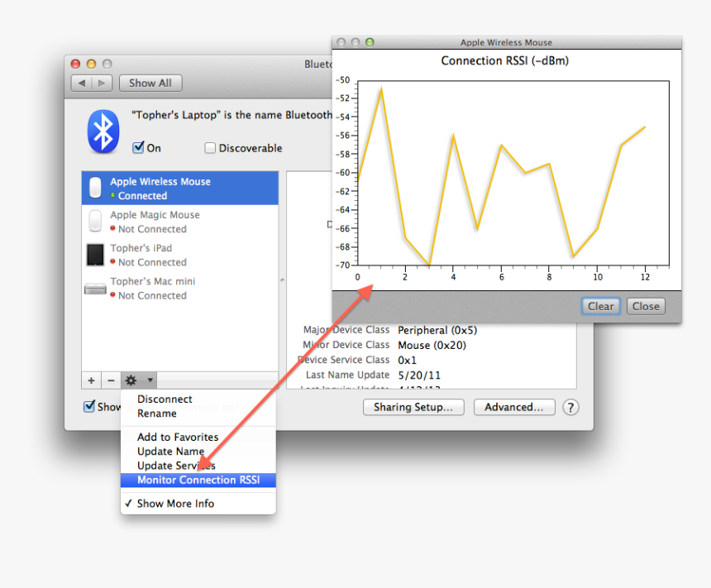Click the yellow RSSI line graph plot
711x588 pixels.
coord(513,174)
